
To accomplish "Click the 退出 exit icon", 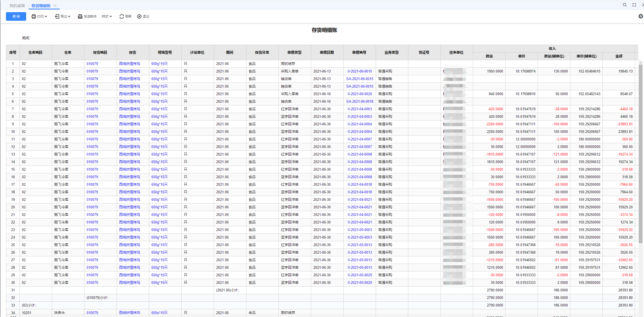I will pyautogui.click(x=139, y=16).
